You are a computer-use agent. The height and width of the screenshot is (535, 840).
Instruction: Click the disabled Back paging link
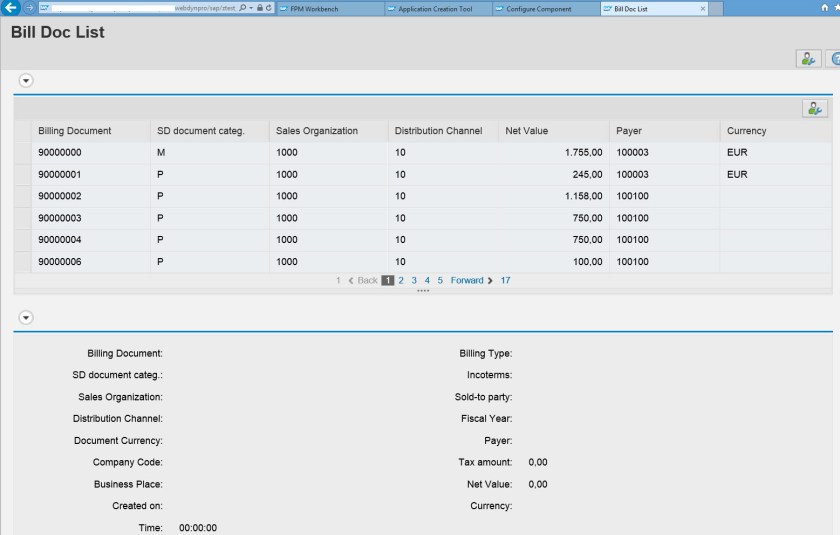[x=363, y=280]
